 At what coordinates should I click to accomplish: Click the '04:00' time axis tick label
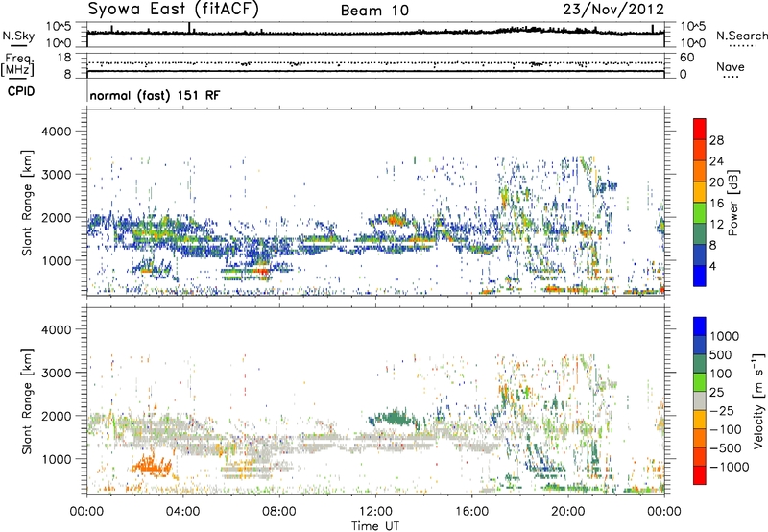183,512
